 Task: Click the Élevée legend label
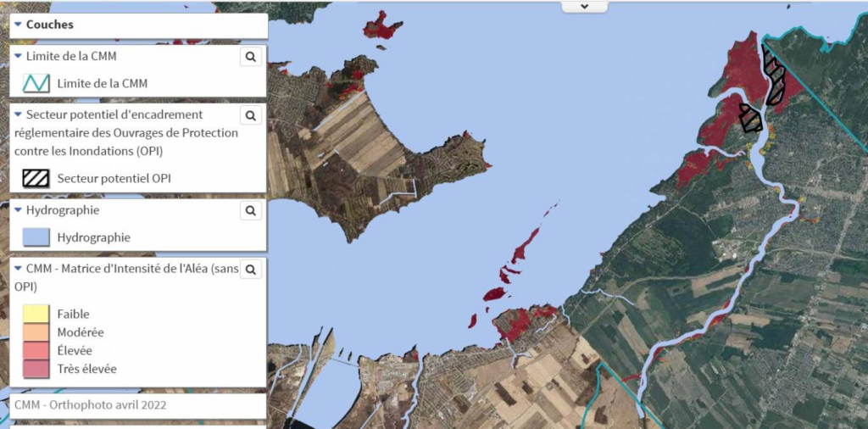click(x=75, y=350)
